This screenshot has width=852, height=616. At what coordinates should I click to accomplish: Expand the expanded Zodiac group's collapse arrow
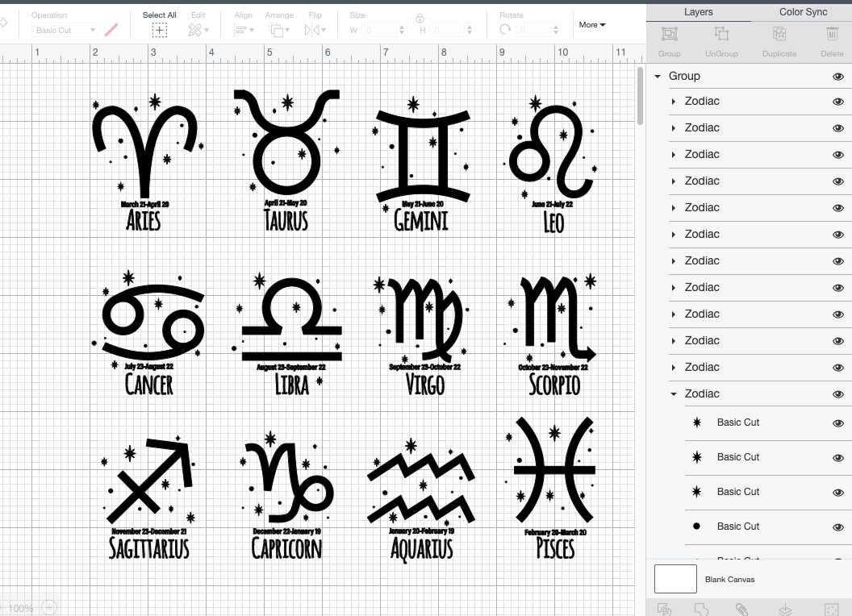674,393
